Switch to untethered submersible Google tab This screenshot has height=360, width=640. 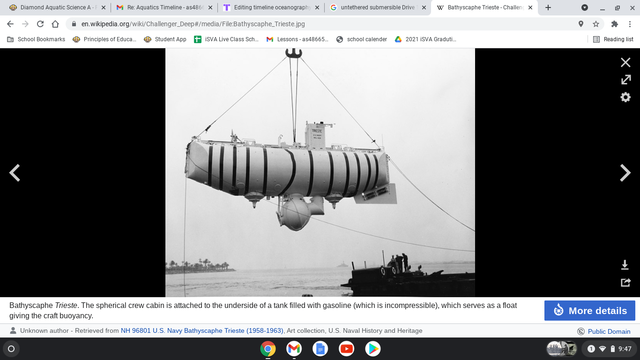[x=378, y=7]
